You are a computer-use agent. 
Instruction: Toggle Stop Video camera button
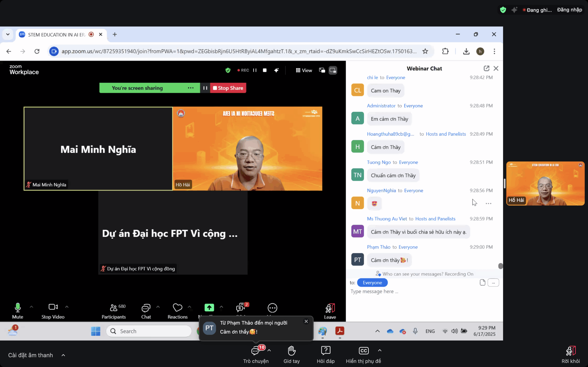[x=53, y=307]
